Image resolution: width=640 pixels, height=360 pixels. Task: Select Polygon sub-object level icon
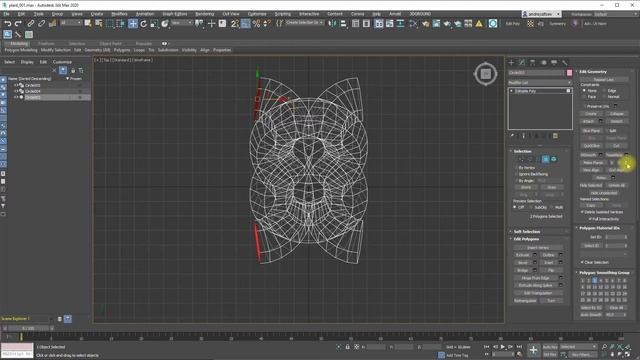(x=545, y=159)
